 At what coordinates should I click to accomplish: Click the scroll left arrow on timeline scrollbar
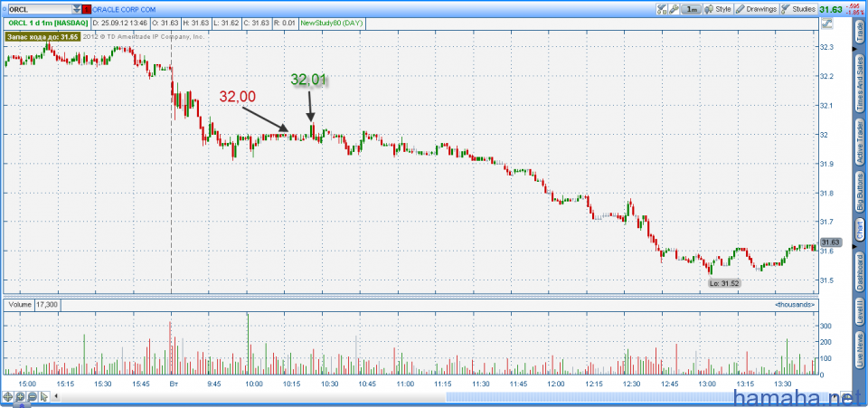56,396
